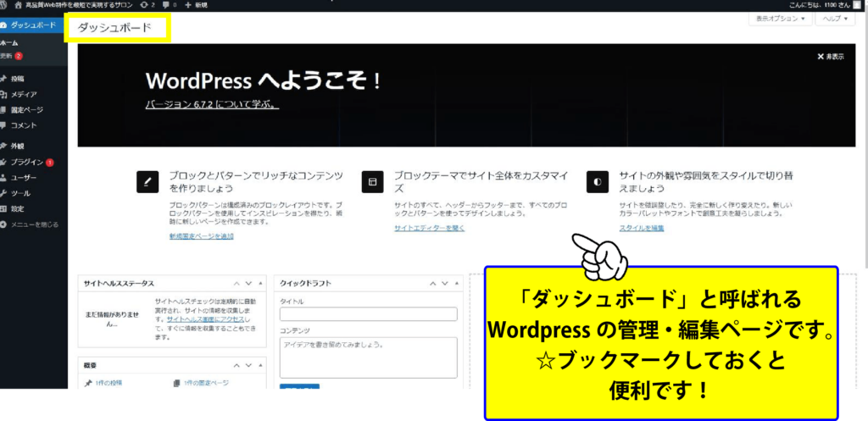868x421 pixels.
Task: Click the updates icon showing 2 in admin bar
Action: pos(147,4)
